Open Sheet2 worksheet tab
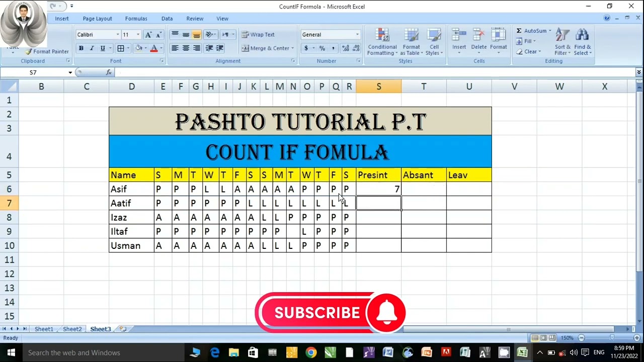 [72, 329]
